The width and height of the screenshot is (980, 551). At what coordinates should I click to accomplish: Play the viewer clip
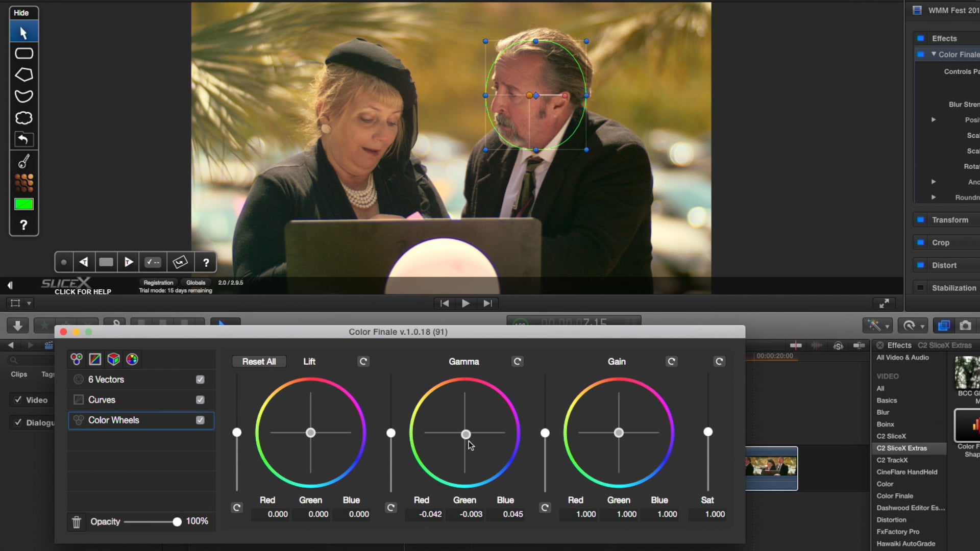click(x=465, y=303)
